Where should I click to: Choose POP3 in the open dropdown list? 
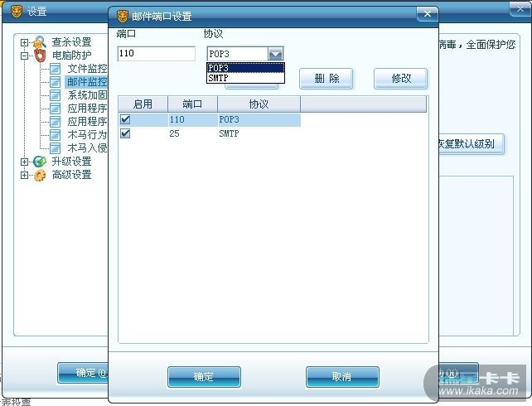[x=245, y=68]
